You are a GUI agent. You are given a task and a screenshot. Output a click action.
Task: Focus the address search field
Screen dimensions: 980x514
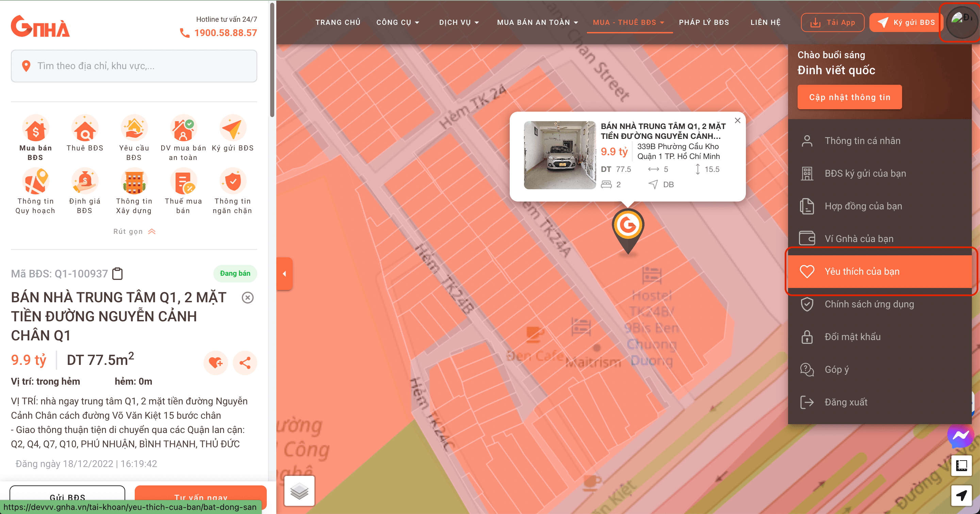(134, 66)
